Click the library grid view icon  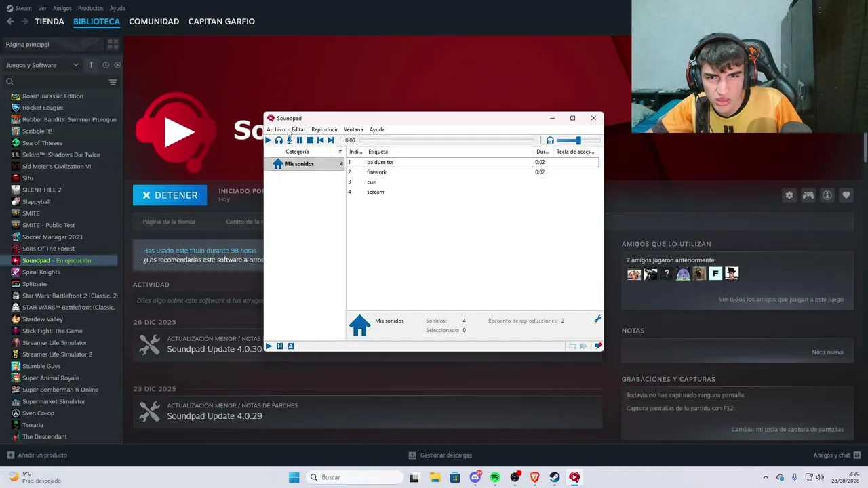113,44
